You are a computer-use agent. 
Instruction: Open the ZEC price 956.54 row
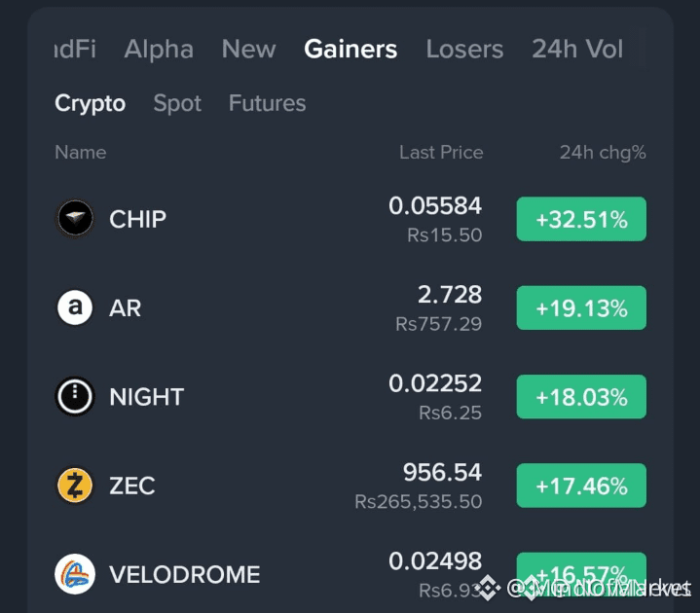click(350, 485)
